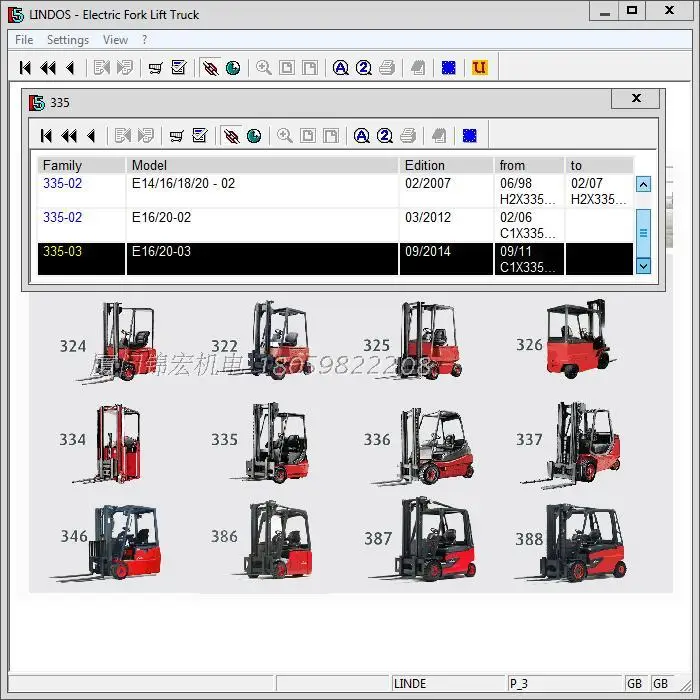Viewport: 700px width, 700px height.
Task: Go to first page in 335 window toolbar
Action: point(46,136)
